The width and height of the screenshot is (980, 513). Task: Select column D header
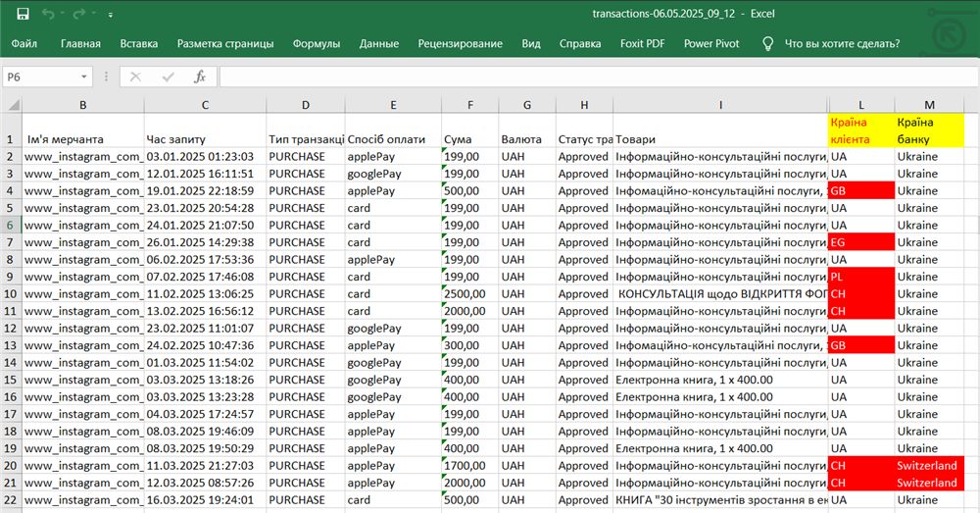pos(306,105)
